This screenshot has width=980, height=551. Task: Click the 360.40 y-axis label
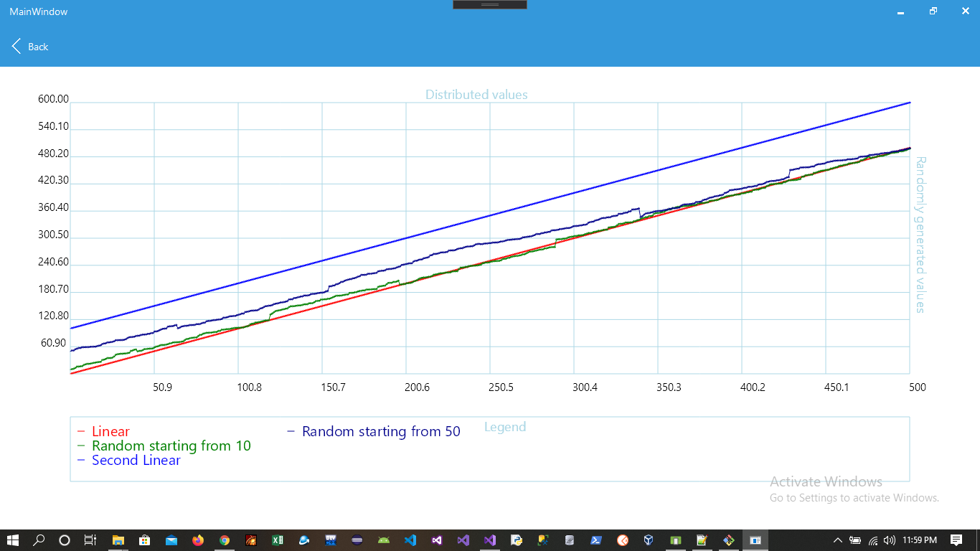pos(54,207)
